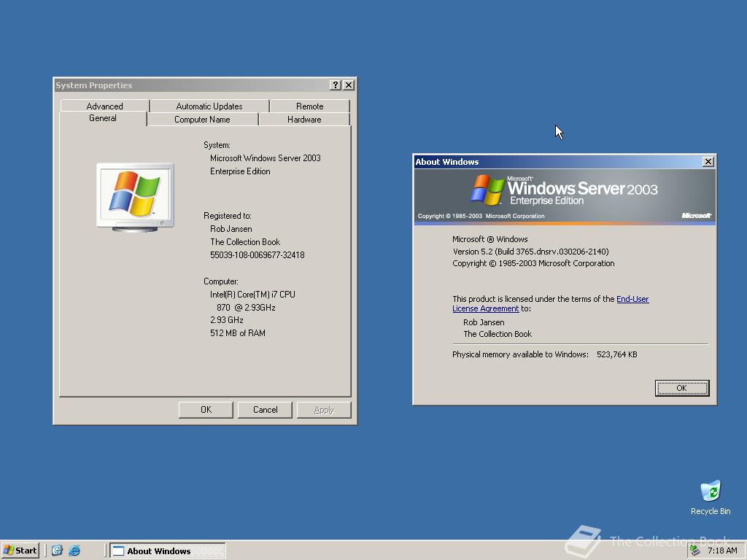The width and height of the screenshot is (747, 560).
Task: Open the End-User License Agreement link
Action: click(x=551, y=304)
